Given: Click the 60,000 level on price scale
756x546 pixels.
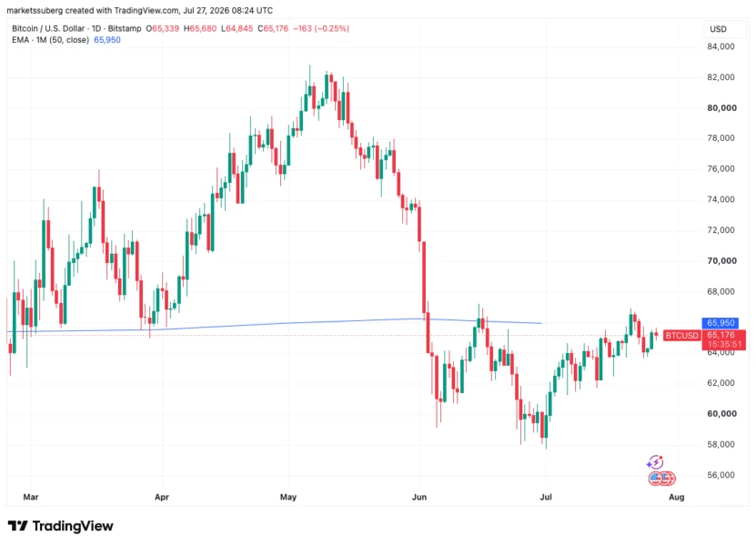Looking at the screenshot, I should point(721,414).
